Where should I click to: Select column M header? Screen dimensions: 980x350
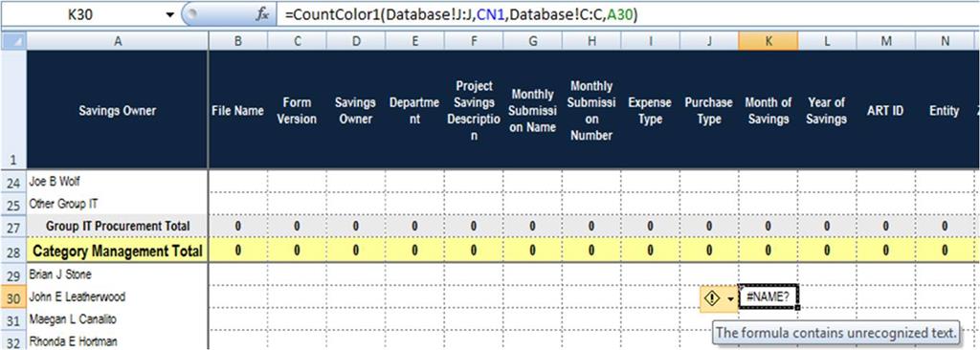pos(885,40)
